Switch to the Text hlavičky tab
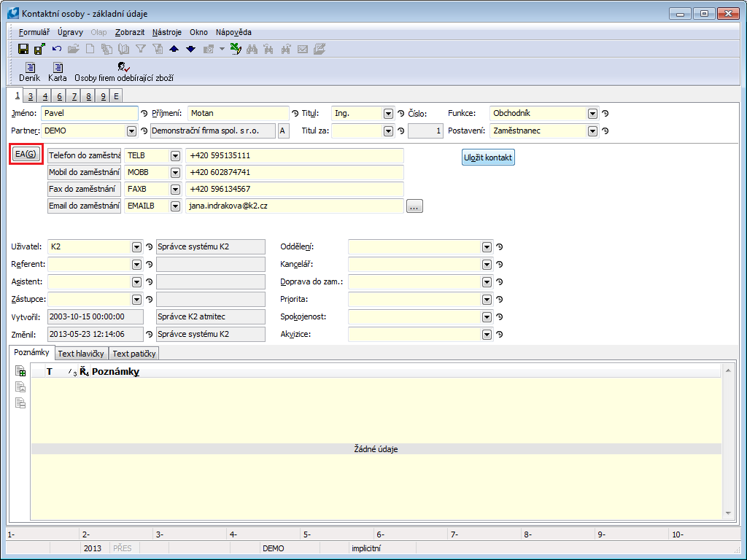The height and width of the screenshot is (560, 747). tap(81, 354)
